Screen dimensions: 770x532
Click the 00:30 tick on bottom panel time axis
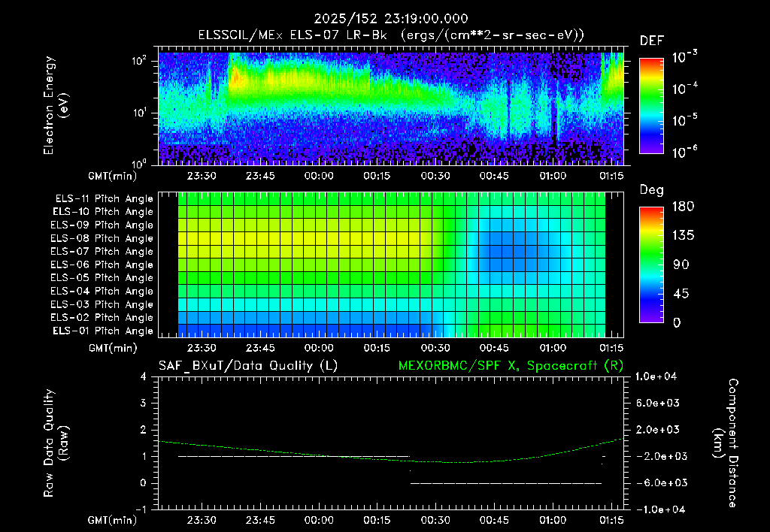click(435, 520)
